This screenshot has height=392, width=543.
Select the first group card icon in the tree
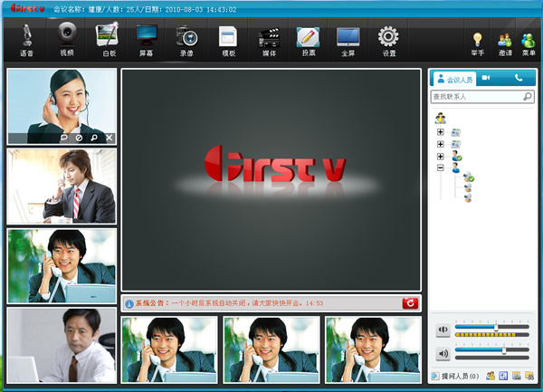[456, 132]
